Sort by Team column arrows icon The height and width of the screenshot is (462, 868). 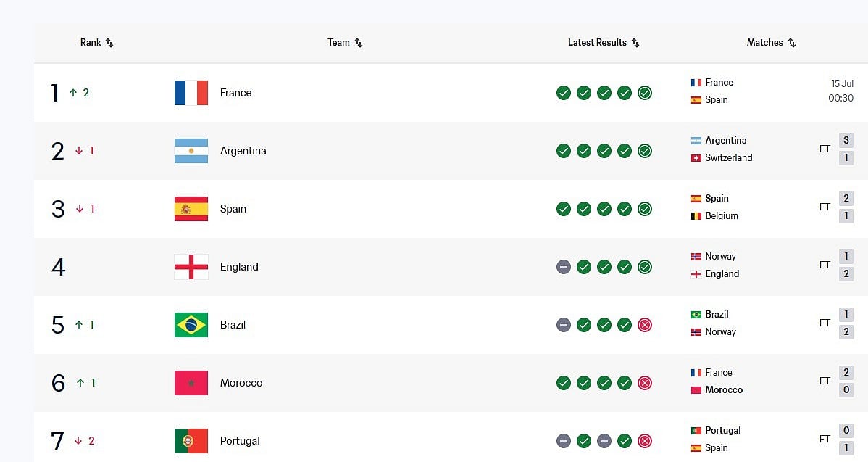click(x=359, y=43)
